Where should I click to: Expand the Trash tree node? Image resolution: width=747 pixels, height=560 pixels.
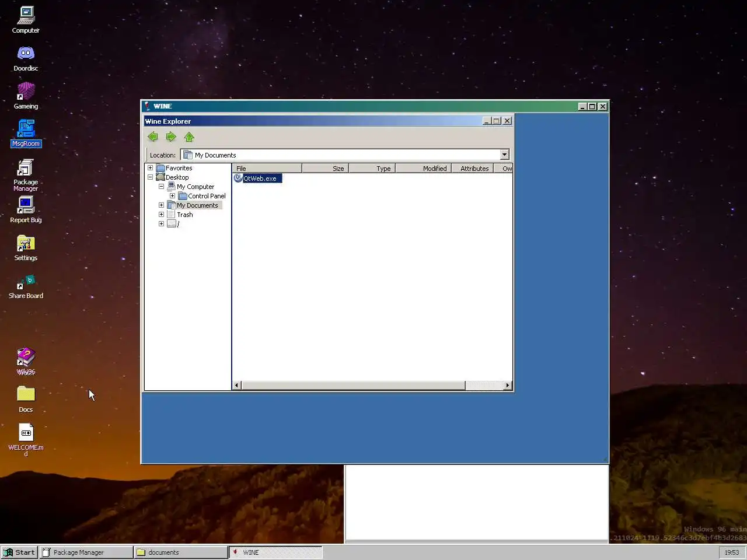coord(161,215)
